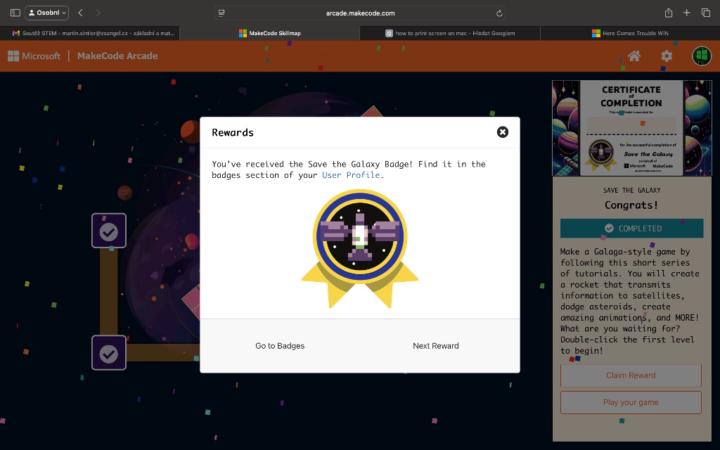Viewport: 720px width, 450px height.
Task: Go forward in Safari
Action: [x=98, y=13]
